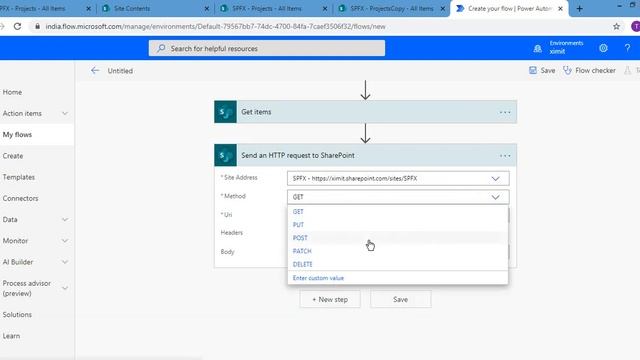Click the Send an HTTP request to SharePoint title

pyautogui.click(x=298, y=156)
